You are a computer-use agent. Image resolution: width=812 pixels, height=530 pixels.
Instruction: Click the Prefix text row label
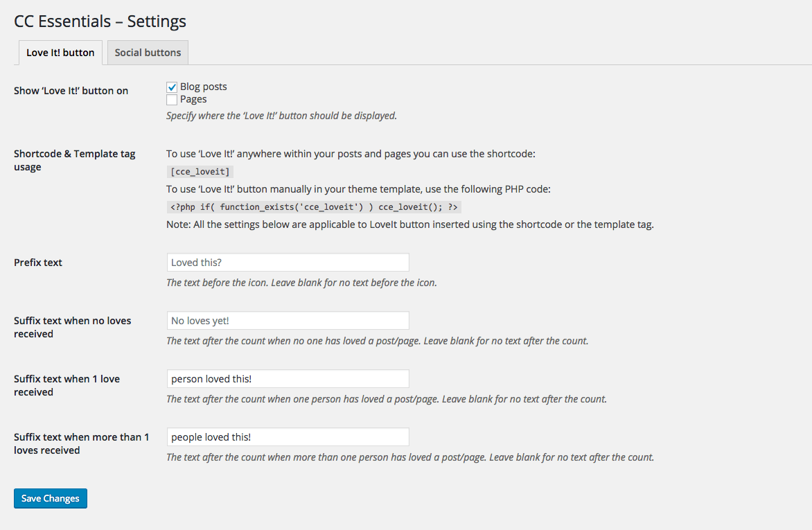[x=38, y=262]
